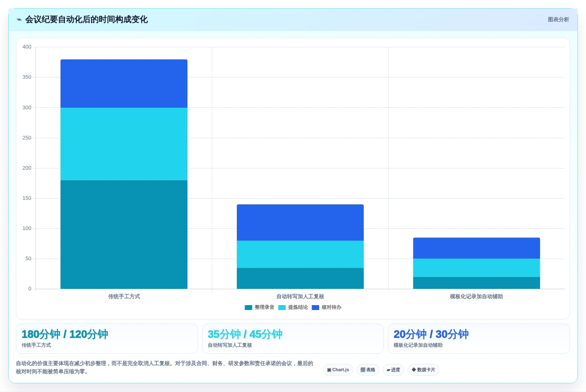This screenshot has width=586, height=392.
Task: Click the dark teal segment of the 自动转写加人工复核 bar
Action: point(300,278)
